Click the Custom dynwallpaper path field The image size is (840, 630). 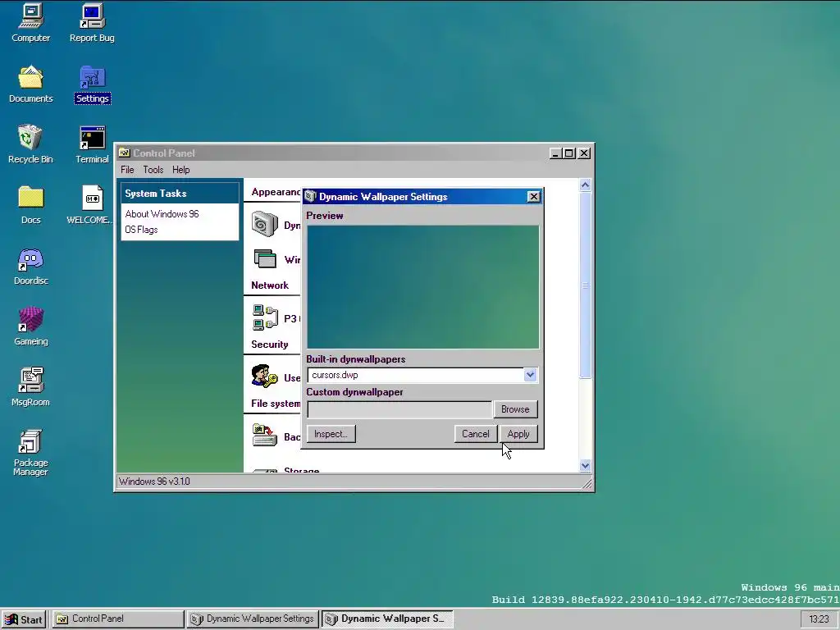point(399,409)
